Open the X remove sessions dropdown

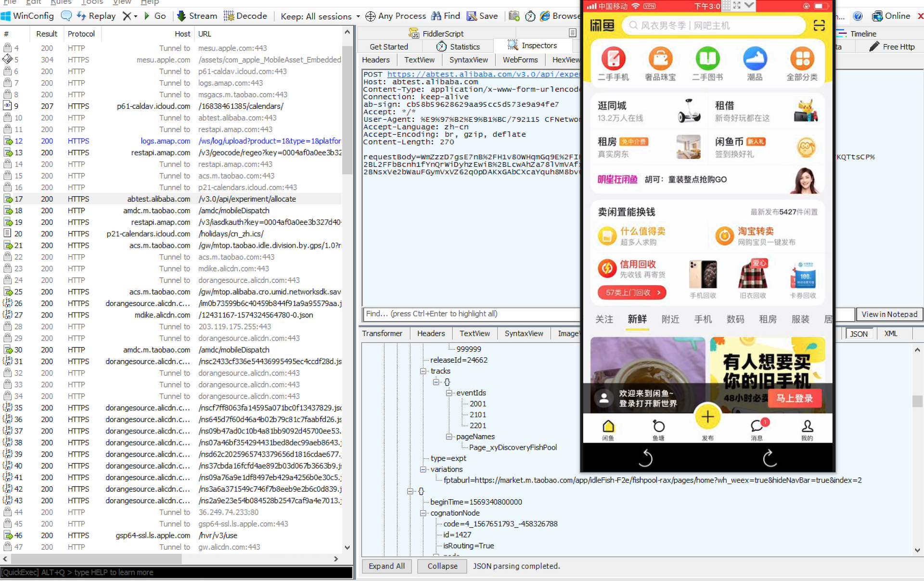click(136, 16)
